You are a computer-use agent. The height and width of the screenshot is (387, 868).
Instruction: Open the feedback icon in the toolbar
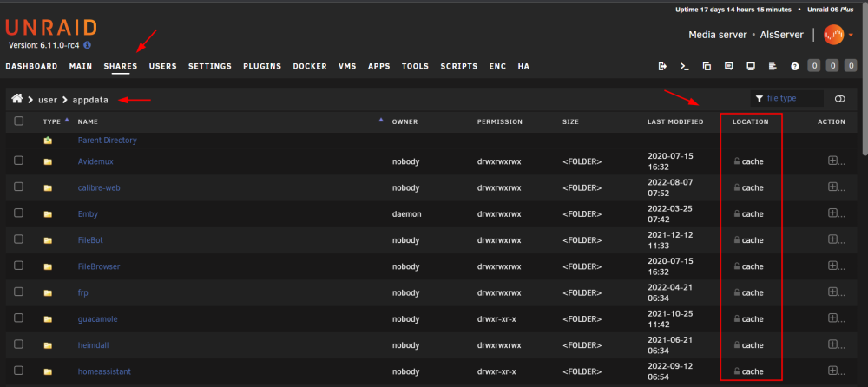[728, 67]
